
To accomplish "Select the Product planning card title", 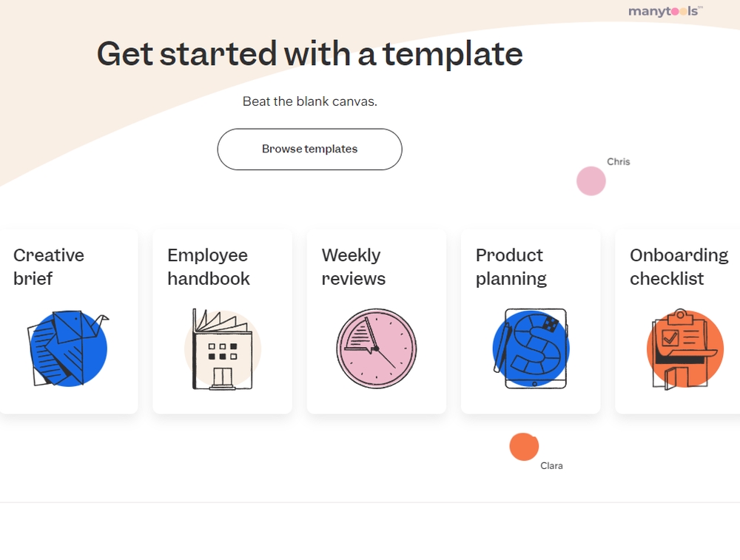I will 511,266.
